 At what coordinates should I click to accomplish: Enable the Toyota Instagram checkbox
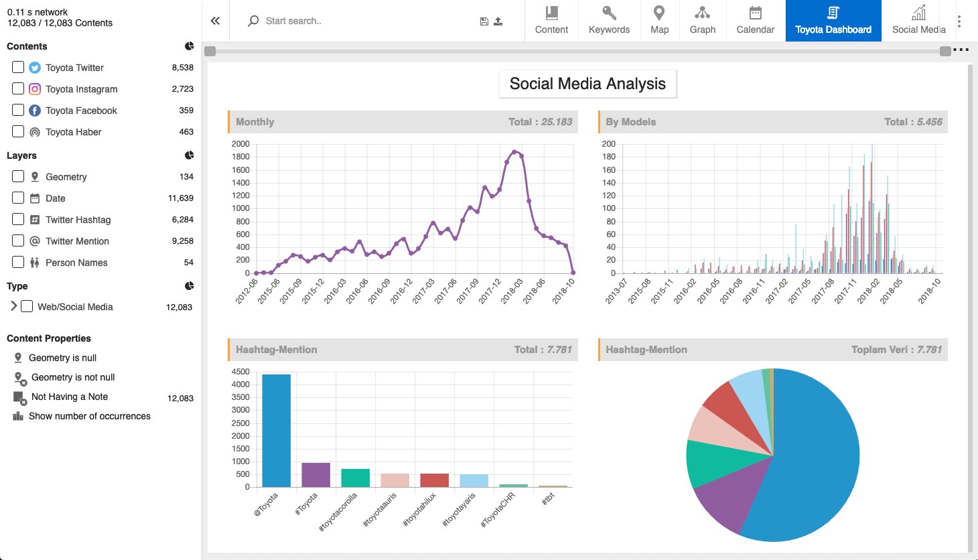pyautogui.click(x=18, y=88)
